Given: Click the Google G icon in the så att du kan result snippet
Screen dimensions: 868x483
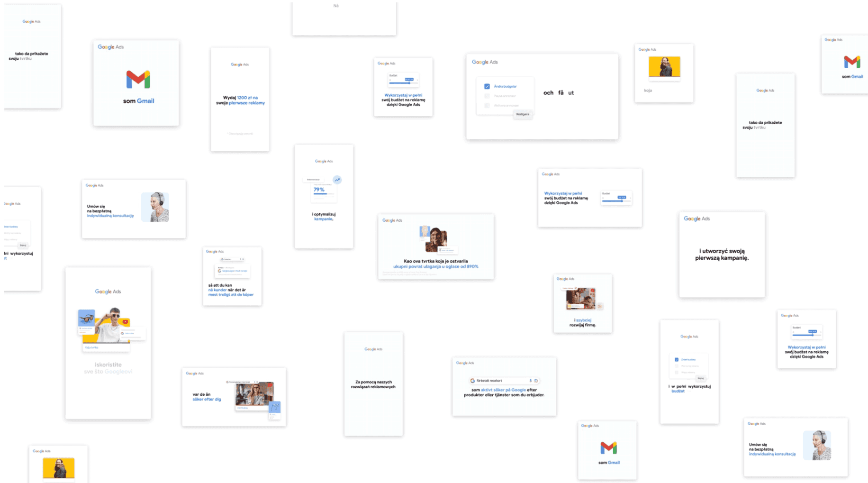Looking at the screenshot, I should coord(219,271).
